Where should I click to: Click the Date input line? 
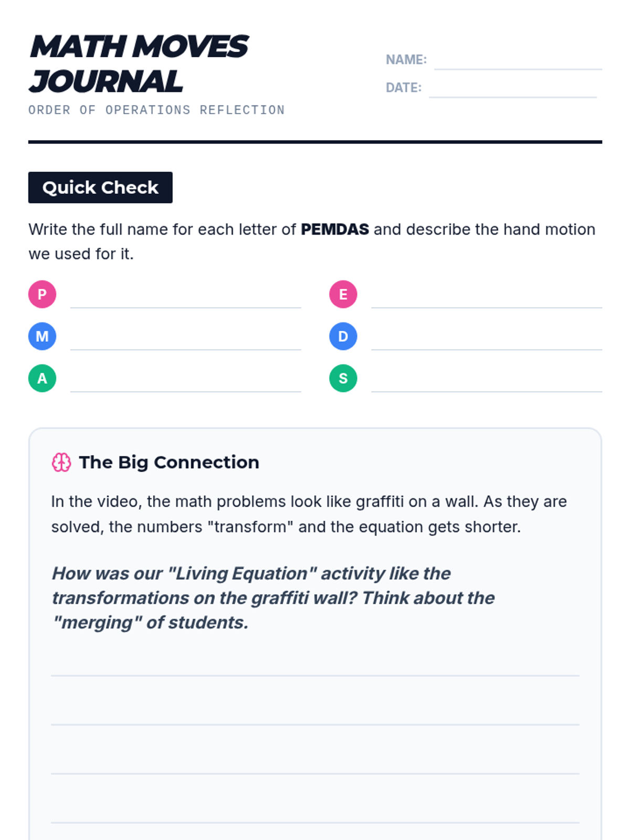512,89
